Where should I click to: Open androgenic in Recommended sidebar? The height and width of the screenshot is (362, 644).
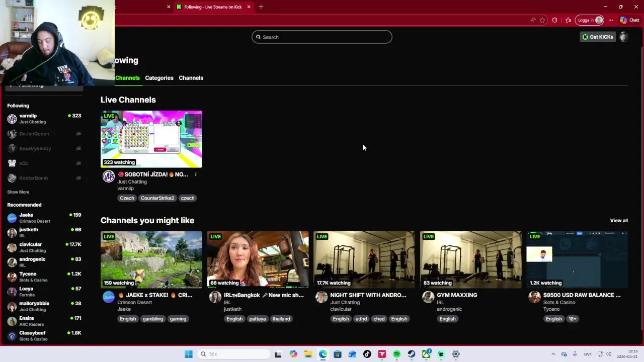(44, 262)
